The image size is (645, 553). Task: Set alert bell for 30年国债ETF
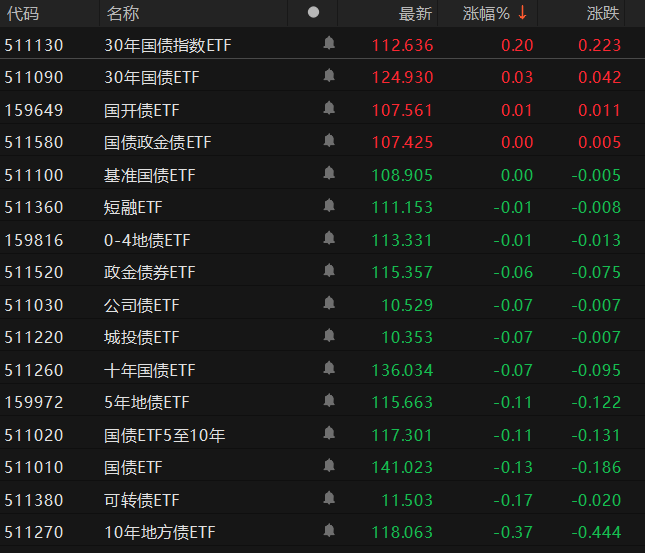click(x=329, y=77)
